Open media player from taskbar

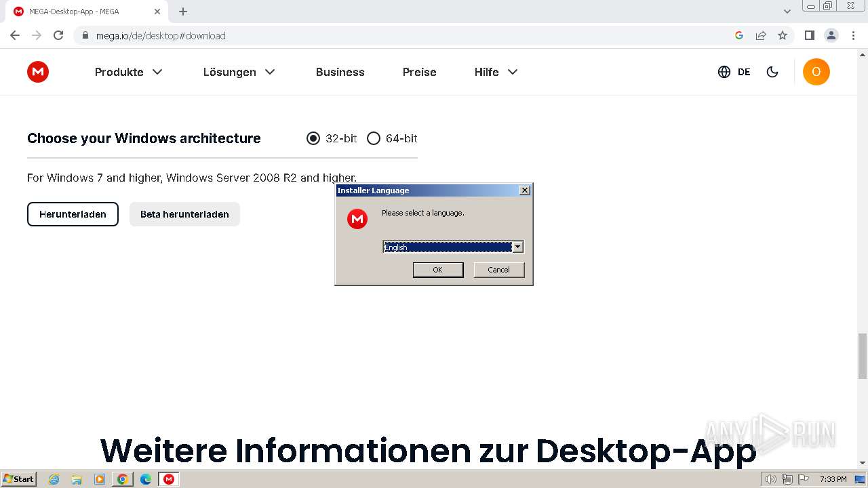pos(100,479)
